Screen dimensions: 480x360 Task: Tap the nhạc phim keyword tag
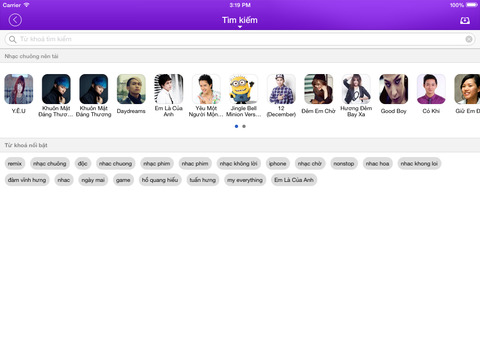coord(157,163)
